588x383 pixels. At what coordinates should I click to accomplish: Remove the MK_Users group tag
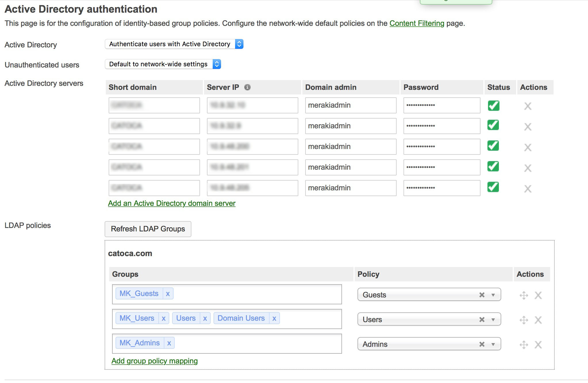[164, 318]
